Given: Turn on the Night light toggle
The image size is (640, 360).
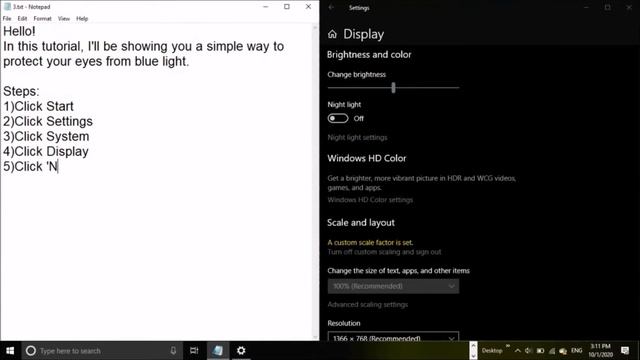Looking at the screenshot, I should pos(338,118).
